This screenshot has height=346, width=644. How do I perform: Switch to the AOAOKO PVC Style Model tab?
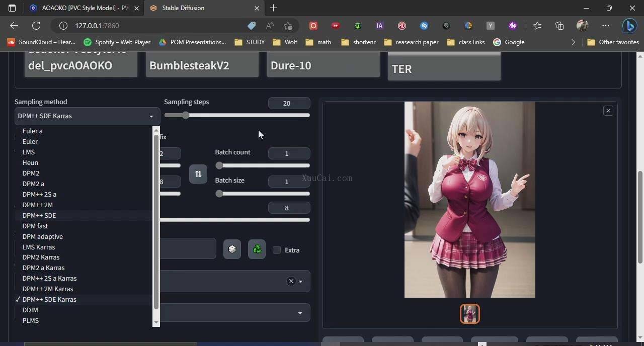tap(80, 8)
